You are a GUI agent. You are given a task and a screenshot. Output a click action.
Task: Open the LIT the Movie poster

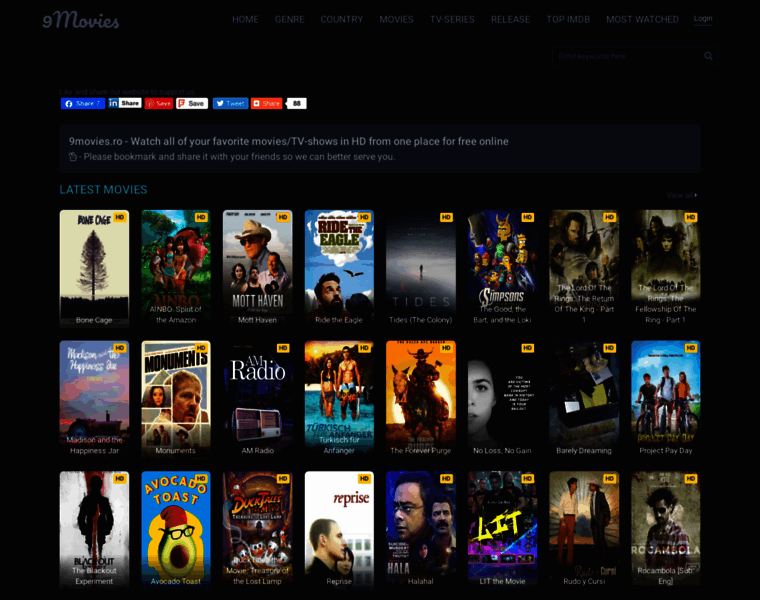[502, 530]
